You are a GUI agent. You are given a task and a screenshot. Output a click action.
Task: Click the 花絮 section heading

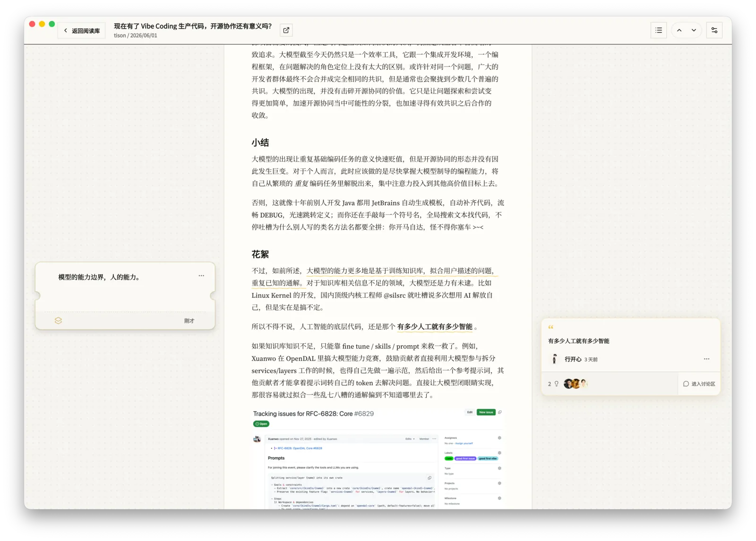point(260,254)
